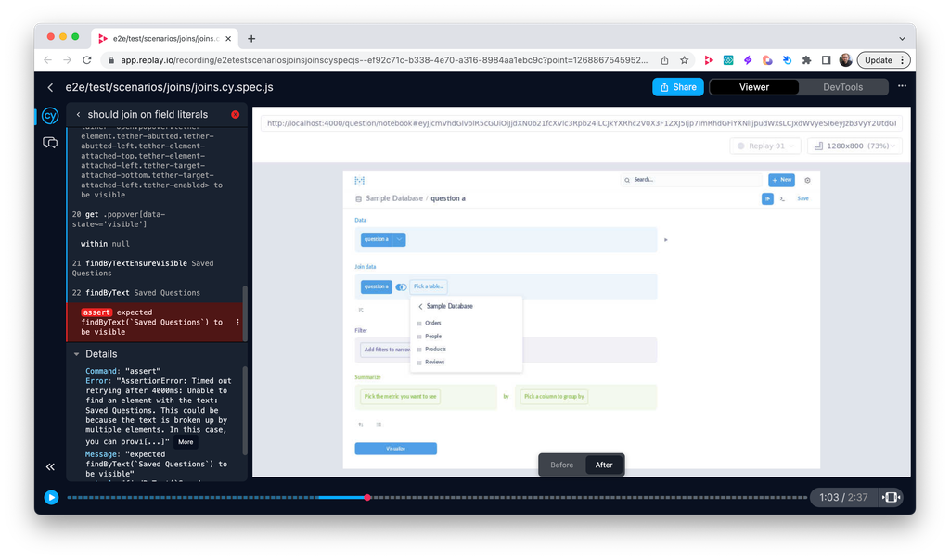Click Pick a column to group by

click(554, 397)
